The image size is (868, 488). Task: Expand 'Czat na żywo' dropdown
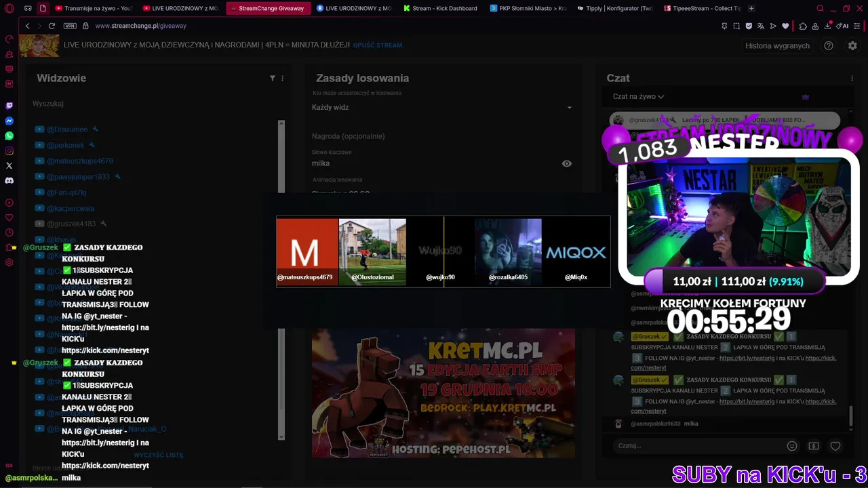[x=638, y=96]
